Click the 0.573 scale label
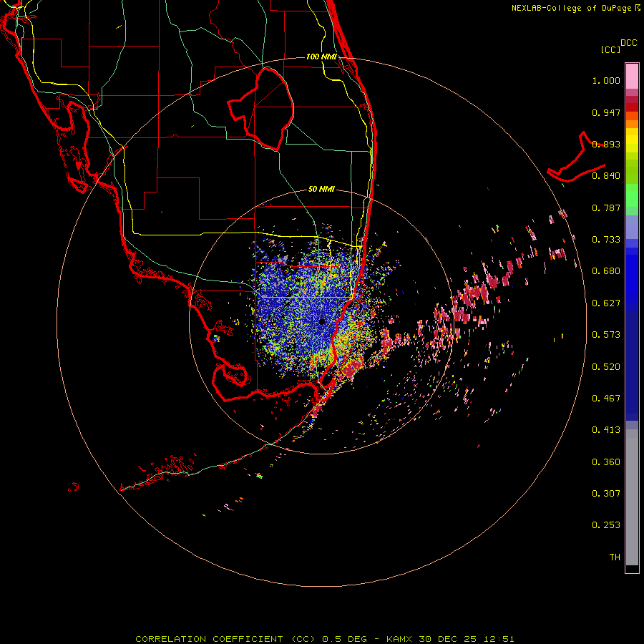644x644 pixels. tap(606, 335)
